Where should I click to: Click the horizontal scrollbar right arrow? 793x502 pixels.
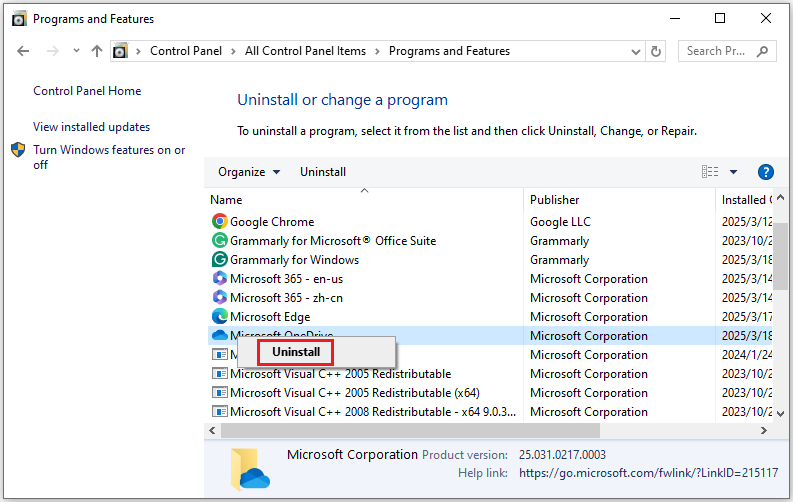click(764, 431)
